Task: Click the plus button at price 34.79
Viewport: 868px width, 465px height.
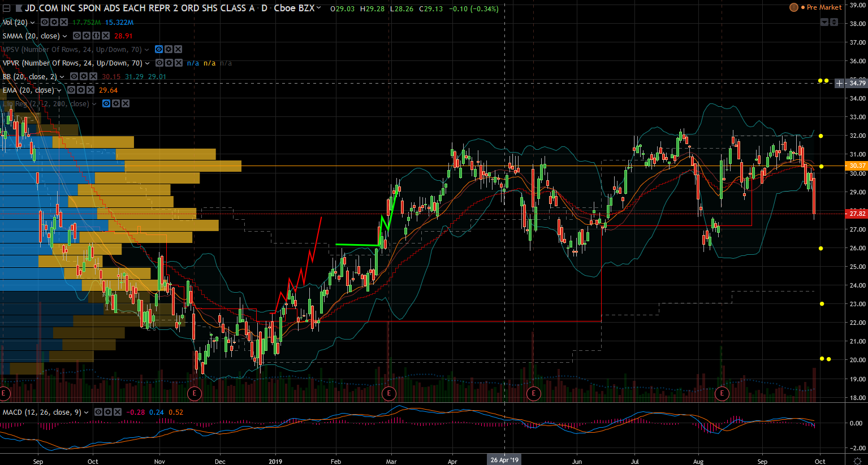Action: tap(840, 83)
